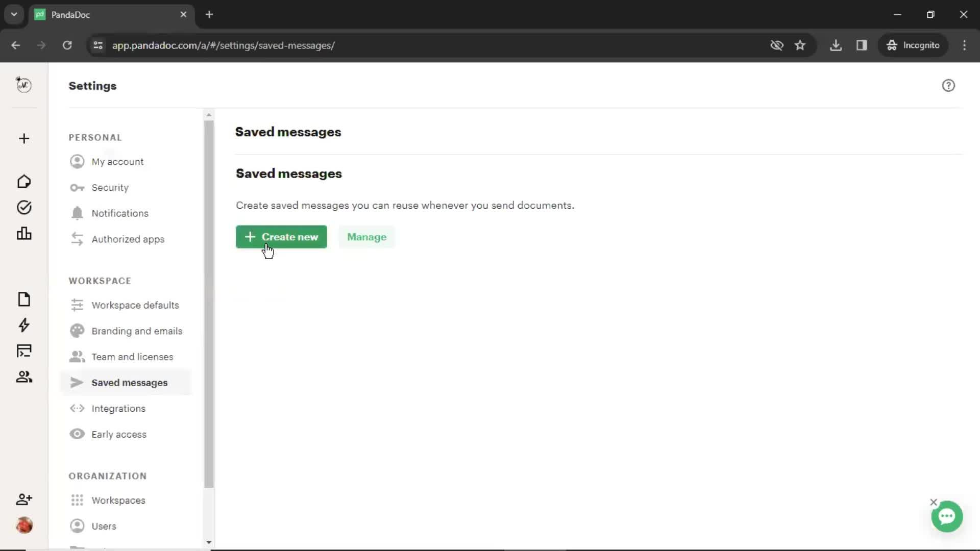This screenshot has width=980, height=551.
Task: Select the Activity/Zapier icon
Action: pyautogui.click(x=23, y=325)
